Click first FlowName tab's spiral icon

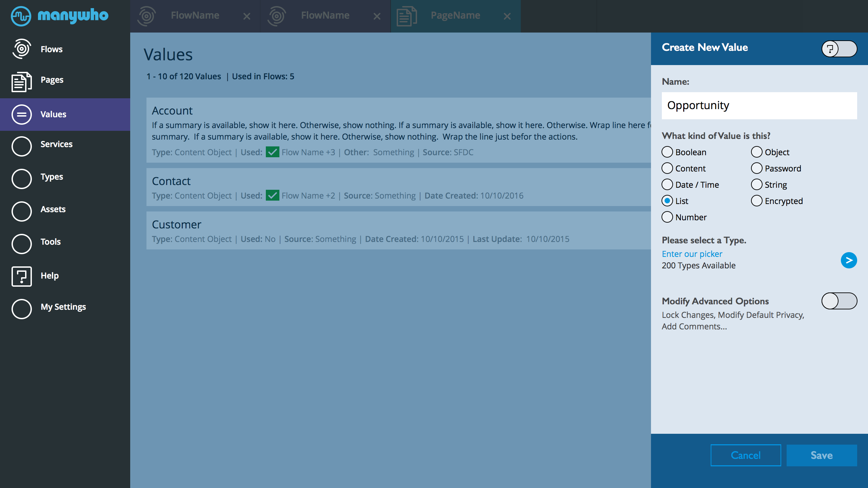click(x=146, y=16)
